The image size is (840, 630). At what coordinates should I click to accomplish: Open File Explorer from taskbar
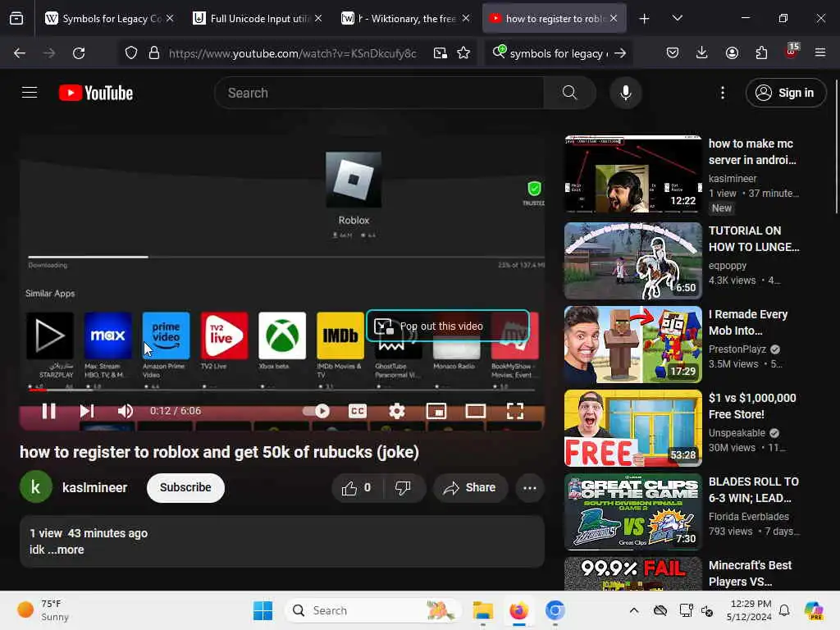[x=482, y=610]
